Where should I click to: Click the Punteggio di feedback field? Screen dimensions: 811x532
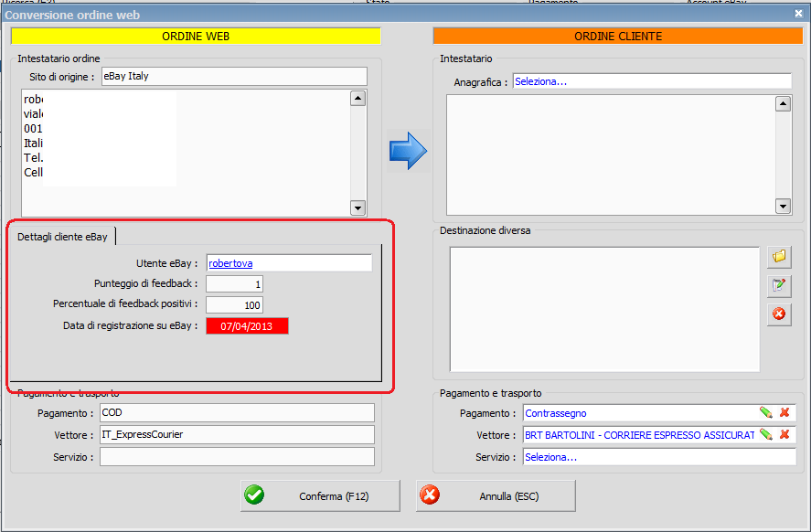pyautogui.click(x=234, y=284)
